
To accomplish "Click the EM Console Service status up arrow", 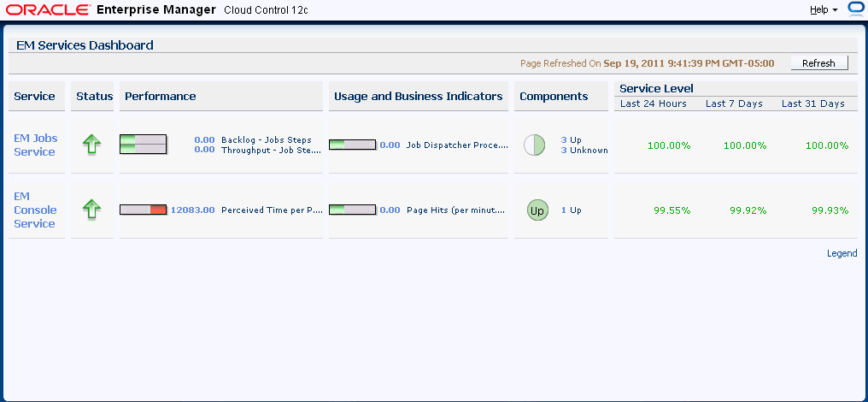I will coord(92,210).
